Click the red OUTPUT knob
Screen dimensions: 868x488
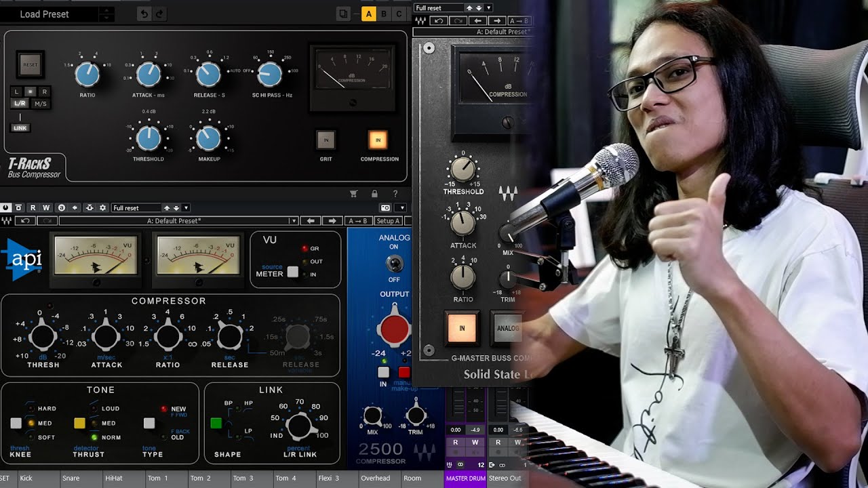(x=394, y=329)
